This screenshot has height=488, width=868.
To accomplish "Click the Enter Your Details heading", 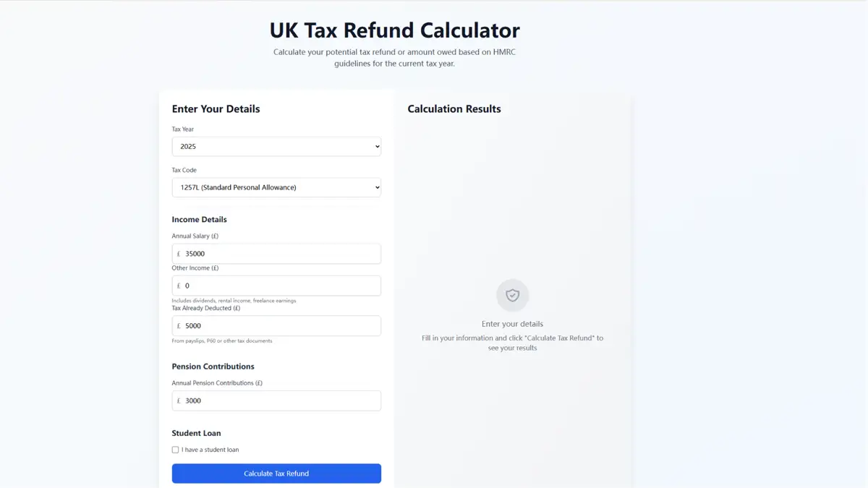I will click(x=215, y=108).
